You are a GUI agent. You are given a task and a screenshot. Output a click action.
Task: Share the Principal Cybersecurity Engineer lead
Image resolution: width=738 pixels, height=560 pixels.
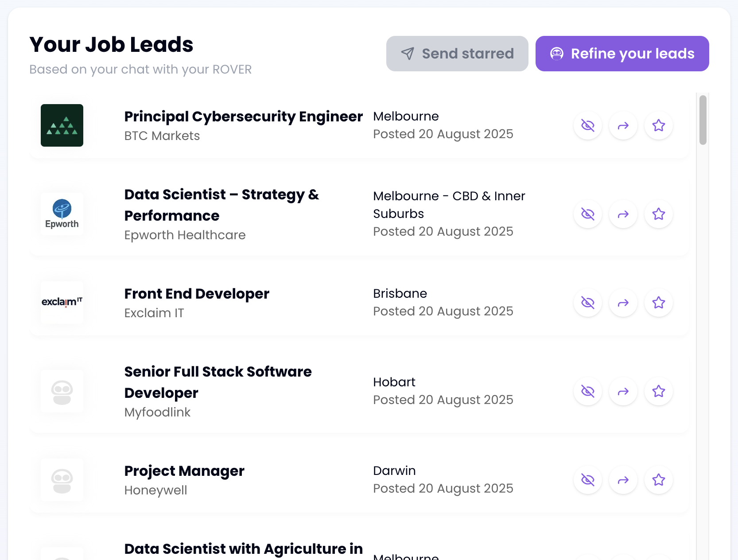[623, 125]
